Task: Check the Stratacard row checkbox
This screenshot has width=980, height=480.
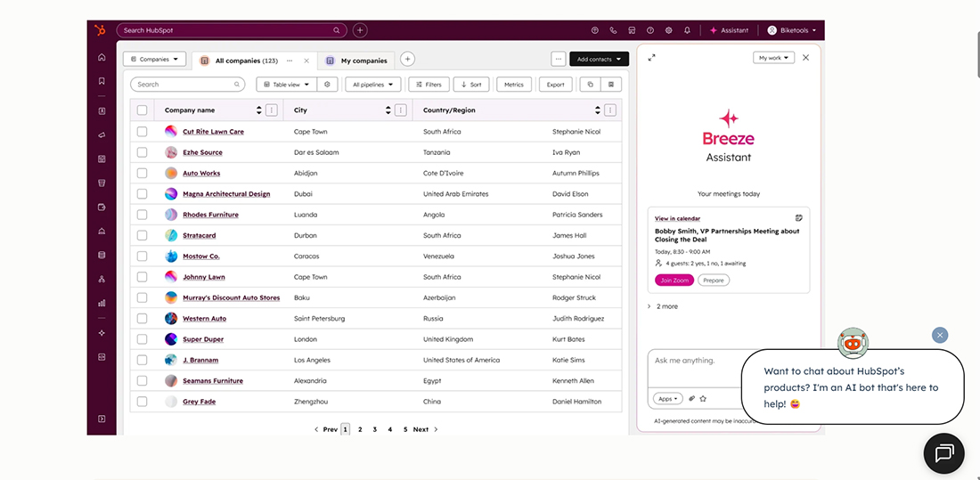Action: [142, 236]
